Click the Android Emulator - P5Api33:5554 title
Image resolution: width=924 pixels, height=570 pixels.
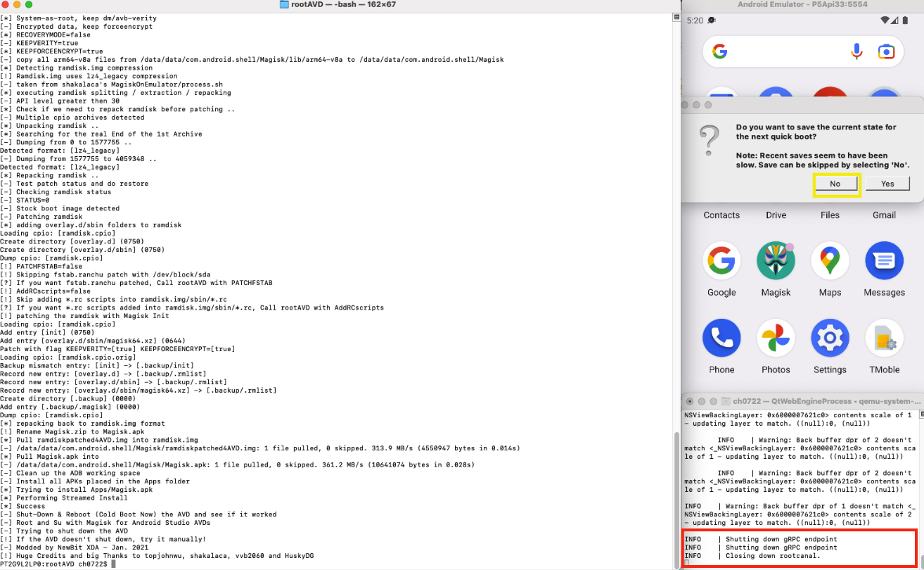click(802, 4)
